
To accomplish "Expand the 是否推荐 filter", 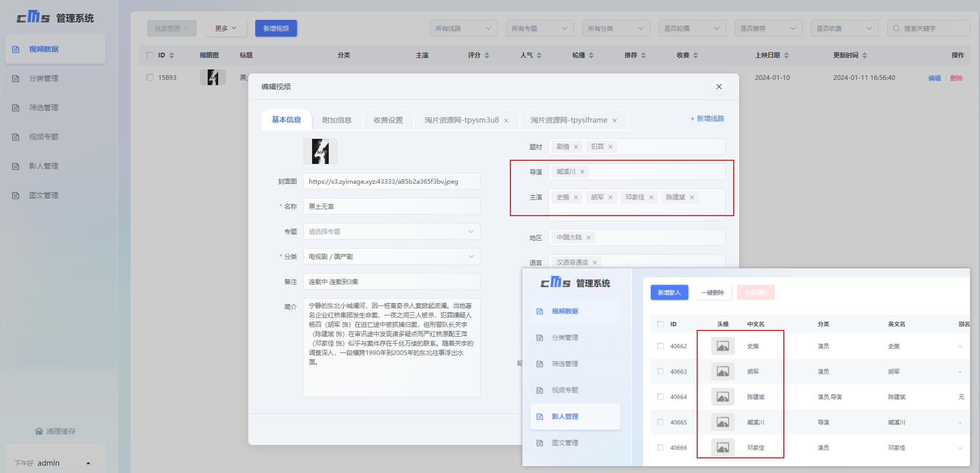I will click(769, 28).
